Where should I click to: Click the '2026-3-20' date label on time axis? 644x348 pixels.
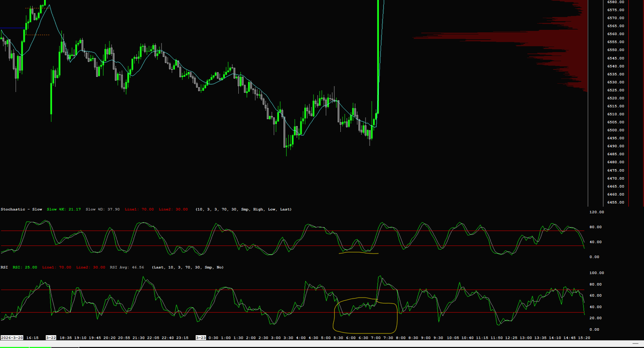[12, 338]
